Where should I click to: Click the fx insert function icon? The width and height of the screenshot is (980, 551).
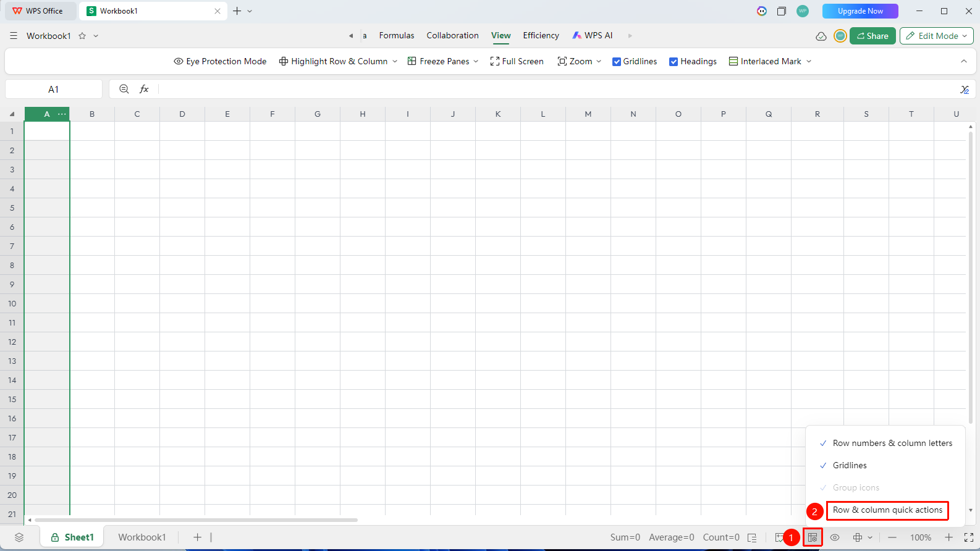(144, 89)
